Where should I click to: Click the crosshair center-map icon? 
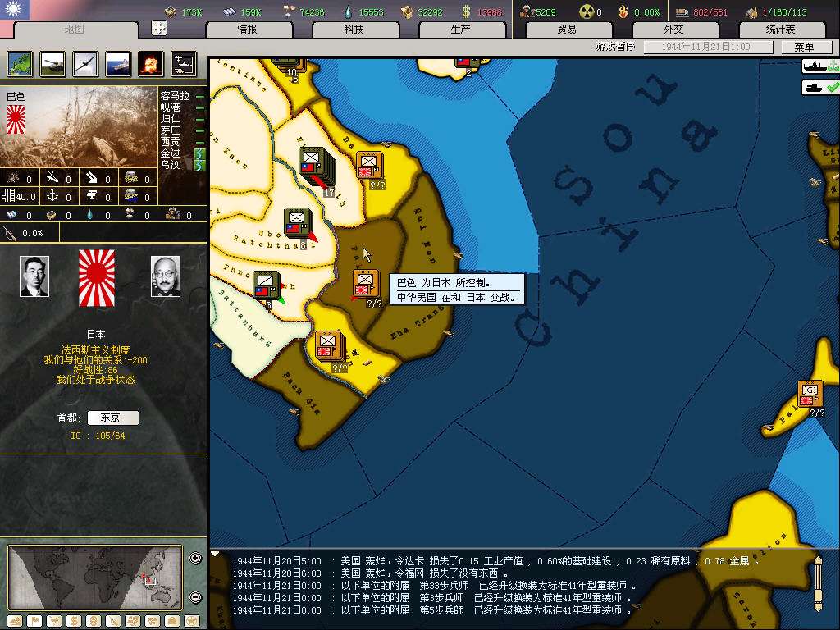click(159, 28)
